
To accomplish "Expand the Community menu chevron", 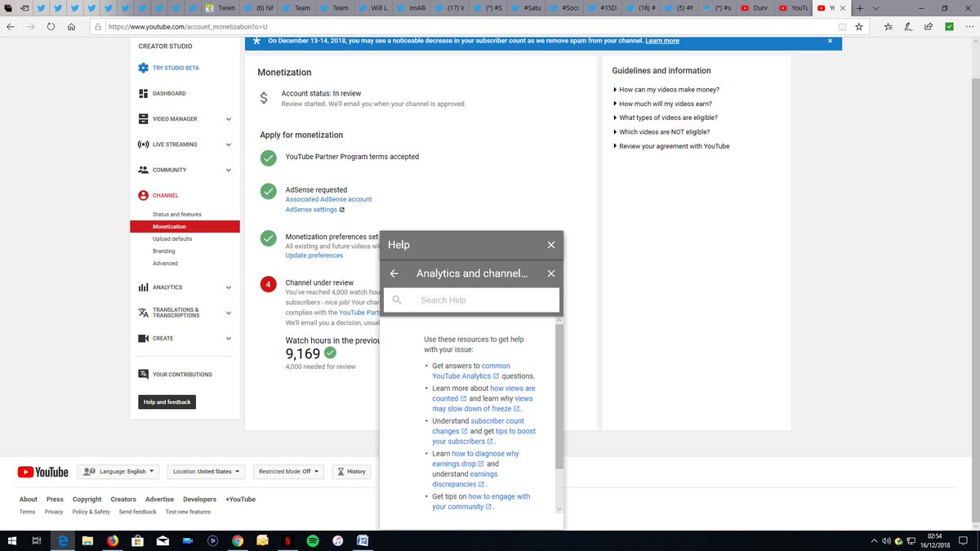I will (229, 170).
